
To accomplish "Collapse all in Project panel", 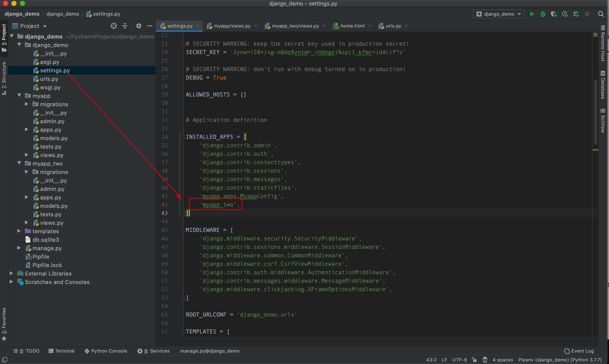I will [x=125, y=26].
